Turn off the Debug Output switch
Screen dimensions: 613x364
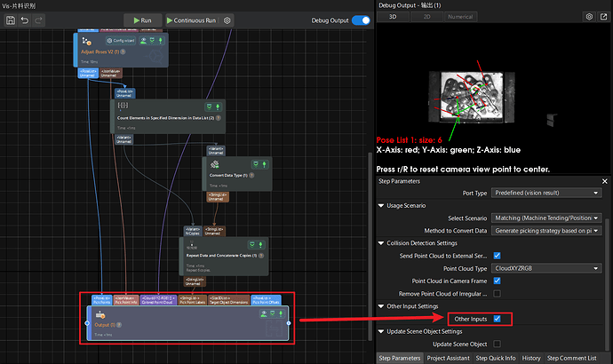[360, 20]
